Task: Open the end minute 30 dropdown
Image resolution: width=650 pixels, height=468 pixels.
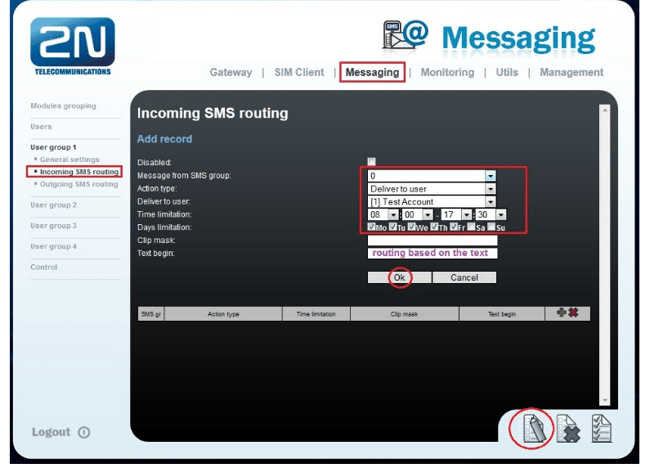Action: [x=491, y=215]
